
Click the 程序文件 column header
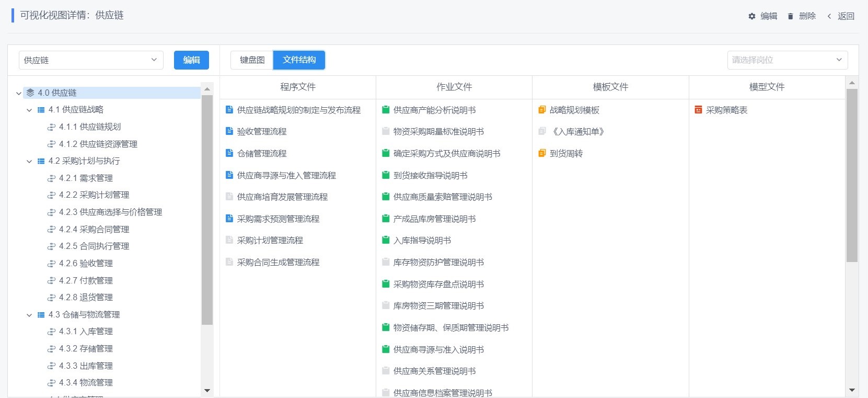tap(298, 87)
